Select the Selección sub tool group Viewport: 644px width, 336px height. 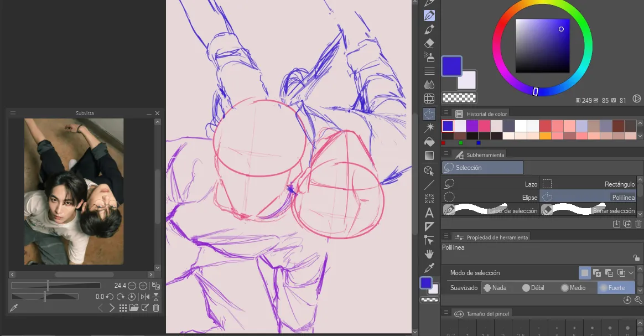point(482,168)
